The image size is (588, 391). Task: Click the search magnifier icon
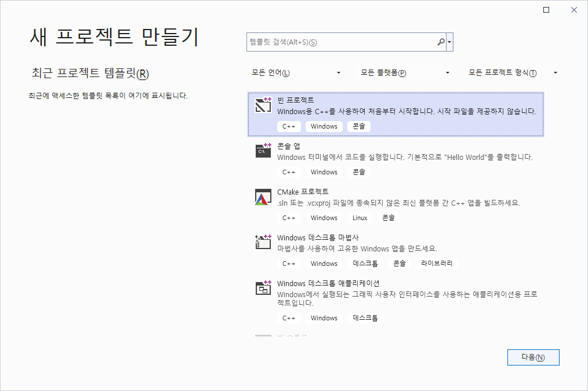(441, 42)
